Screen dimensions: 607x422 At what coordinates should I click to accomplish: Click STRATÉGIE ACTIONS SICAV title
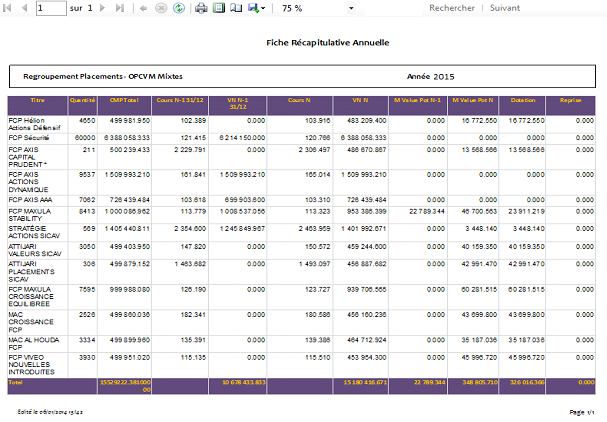[34, 232]
